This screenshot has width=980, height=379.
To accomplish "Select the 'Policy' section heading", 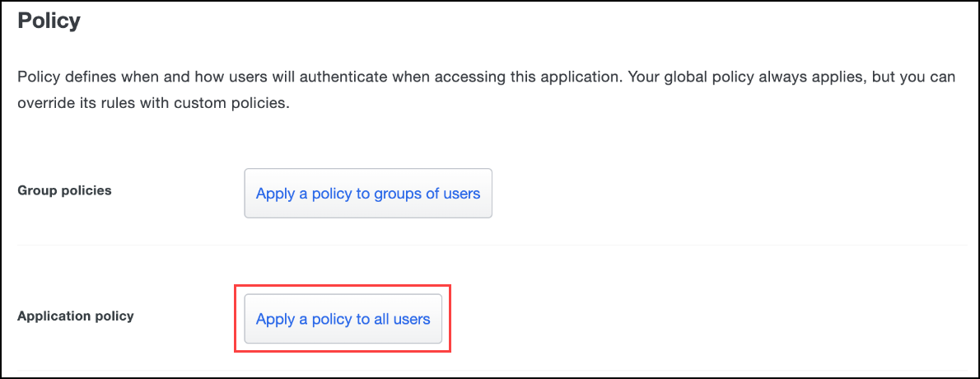I will click(x=49, y=21).
